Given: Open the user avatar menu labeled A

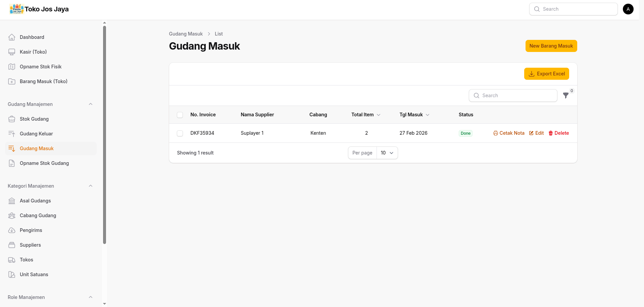Looking at the screenshot, I should pyautogui.click(x=628, y=9).
